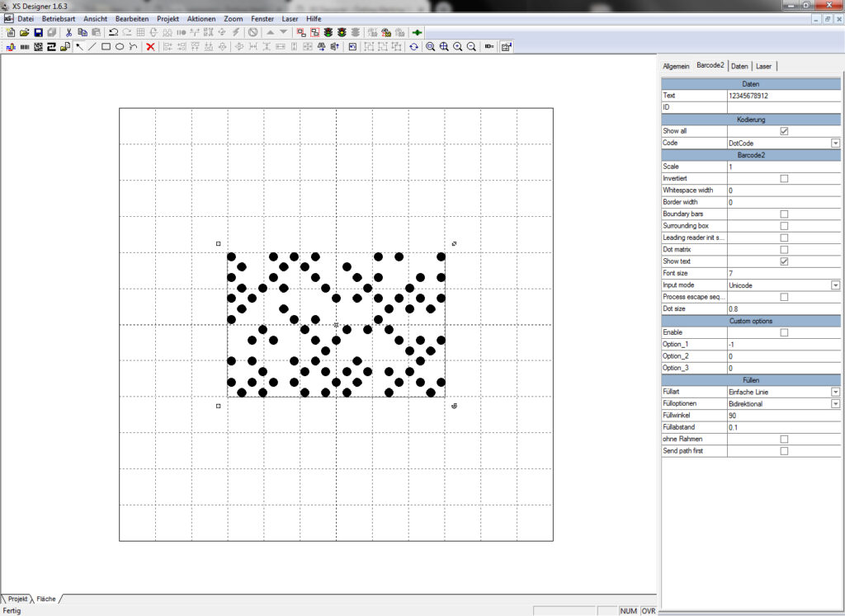Image resolution: width=845 pixels, height=616 pixels.
Task: Open the Füllart dropdown list
Action: 835,392
